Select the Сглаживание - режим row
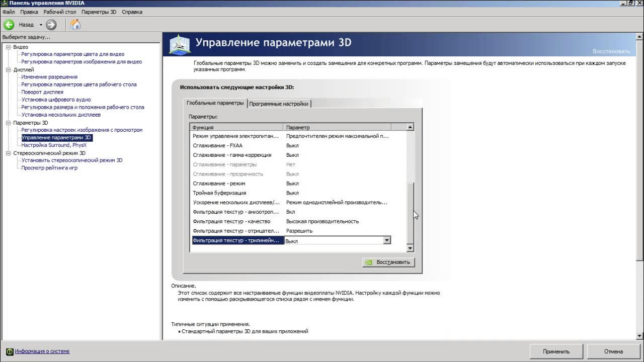Image resolution: width=644 pixels, height=362 pixels. 298,184
